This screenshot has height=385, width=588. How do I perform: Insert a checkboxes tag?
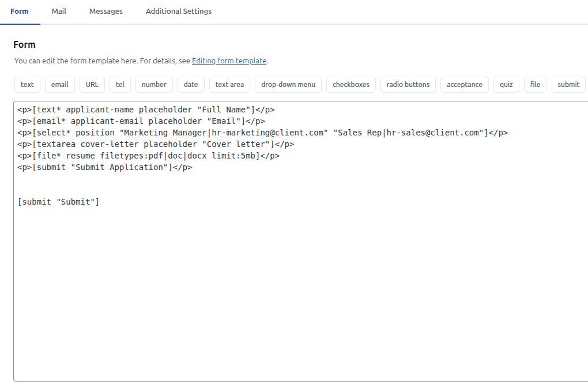click(x=350, y=85)
